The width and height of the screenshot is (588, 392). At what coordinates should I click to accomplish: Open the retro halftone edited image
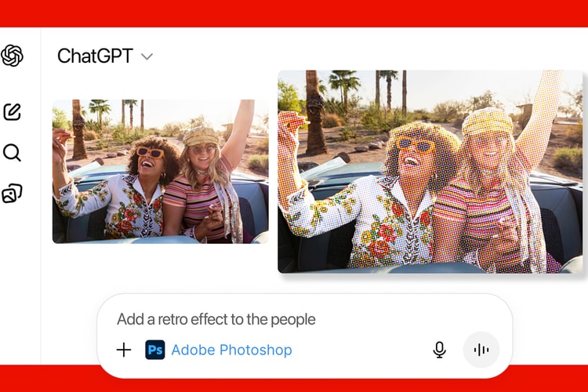(x=430, y=172)
